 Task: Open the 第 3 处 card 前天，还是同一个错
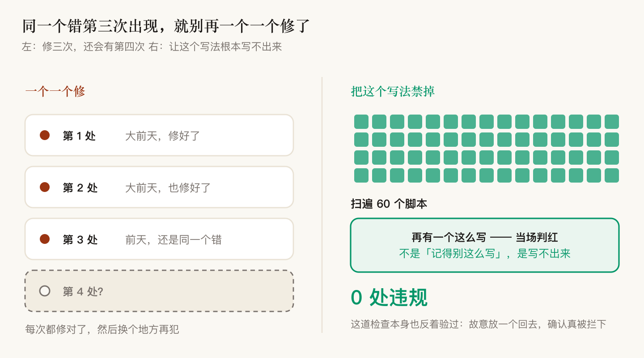(x=159, y=239)
